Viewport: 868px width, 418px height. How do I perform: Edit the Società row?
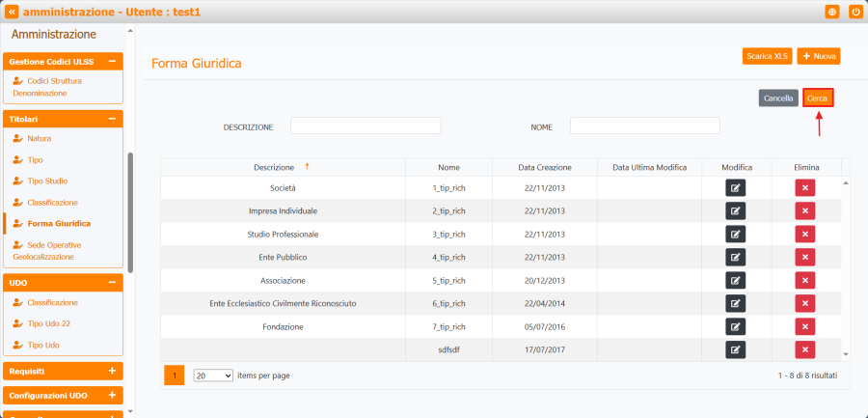(735, 187)
